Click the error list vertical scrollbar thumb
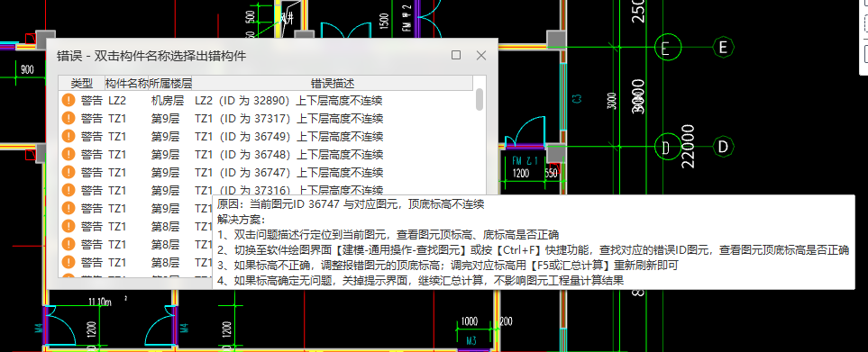 [x=480, y=99]
